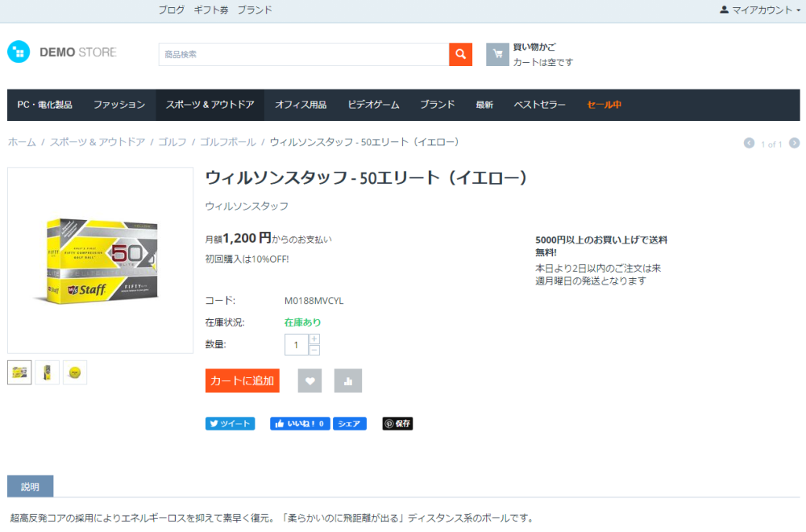Click product code M0188MVCYL
The height and width of the screenshot is (532, 806).
coord(314,301)
